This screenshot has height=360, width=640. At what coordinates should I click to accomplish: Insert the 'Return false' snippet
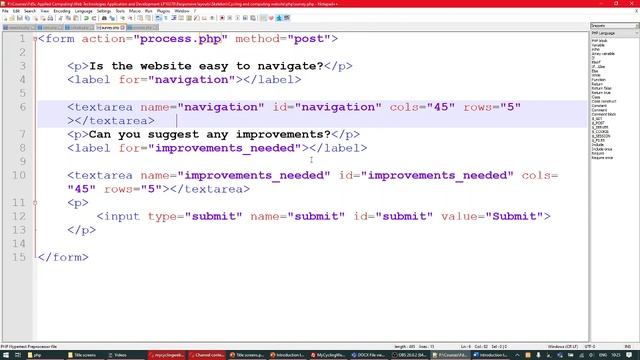601,89
